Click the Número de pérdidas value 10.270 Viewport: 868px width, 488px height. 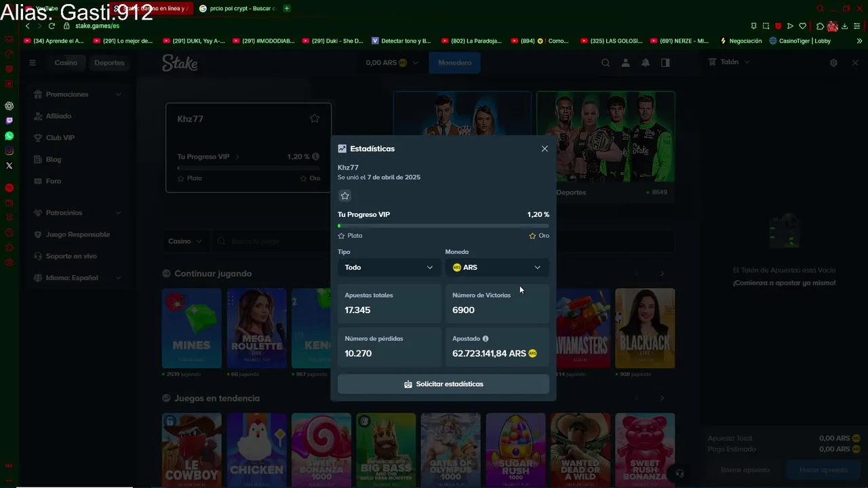[358, 353]
